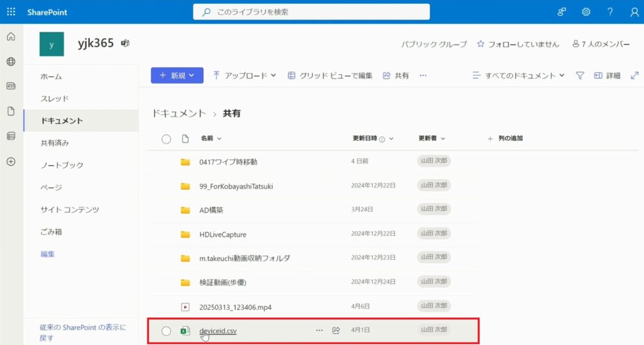The height and width of the screenshot is (345, 644).
Task: Open the filter pane funnel icon
Action: [x=580, y=75]
